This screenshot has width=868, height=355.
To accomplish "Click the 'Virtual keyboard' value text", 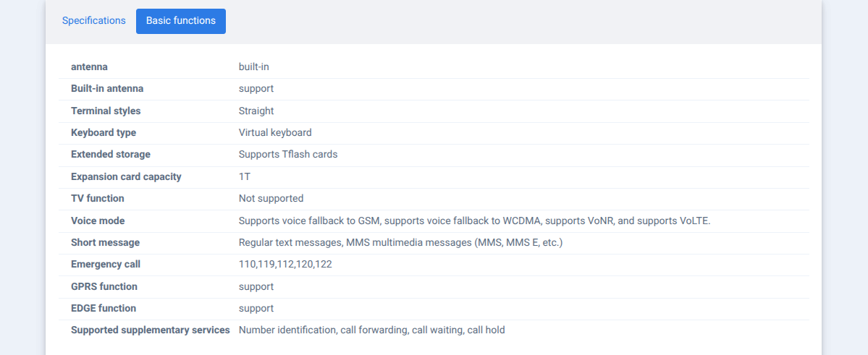I will tap(275, 133).
